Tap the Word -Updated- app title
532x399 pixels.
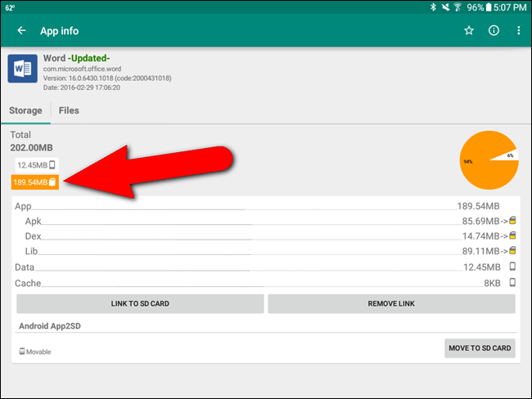76,58
